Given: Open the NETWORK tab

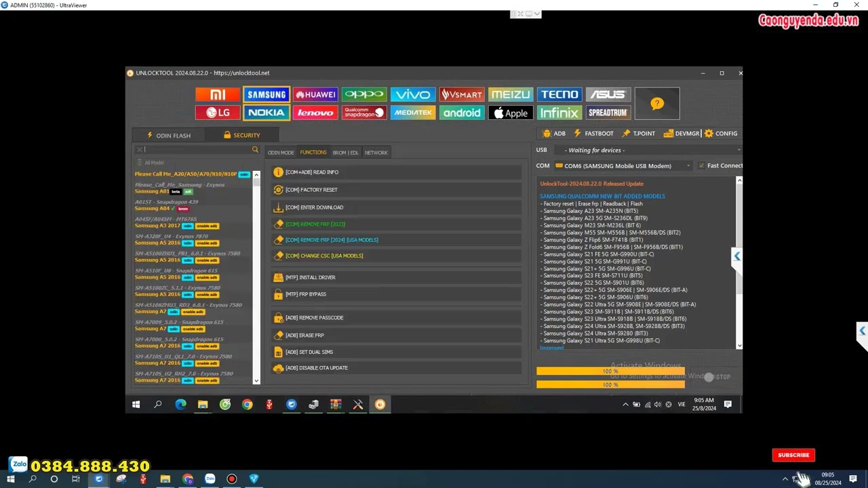Looking at the screenshot, I should click(376, 153).
